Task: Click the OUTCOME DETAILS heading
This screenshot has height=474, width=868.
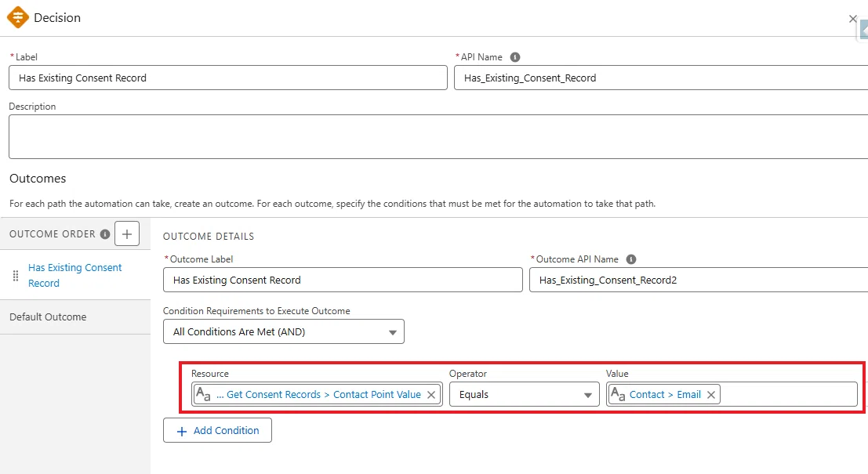Action: (x=209, y=236)
